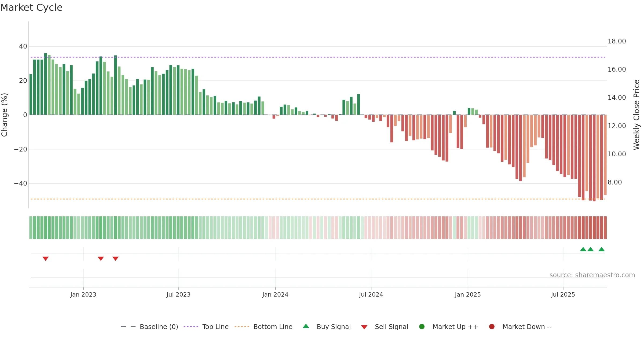
Task: Toggle the Market Down -- legend label
Action: [x=527, y=327]
